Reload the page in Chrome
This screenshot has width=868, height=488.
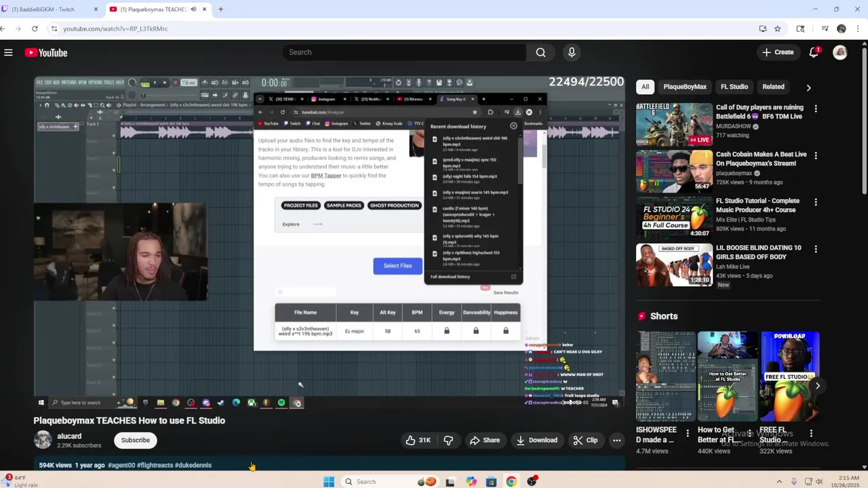click(x=35, y=28)
